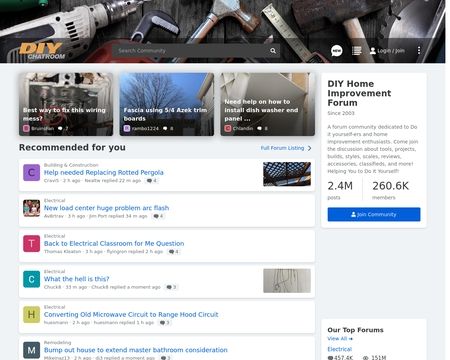Image resolution: width=450 pixels, height=360 pixels.
Task: Open 'Help needed Replacing Rotted Pergola' thread
Action: (x=104, y=172)
